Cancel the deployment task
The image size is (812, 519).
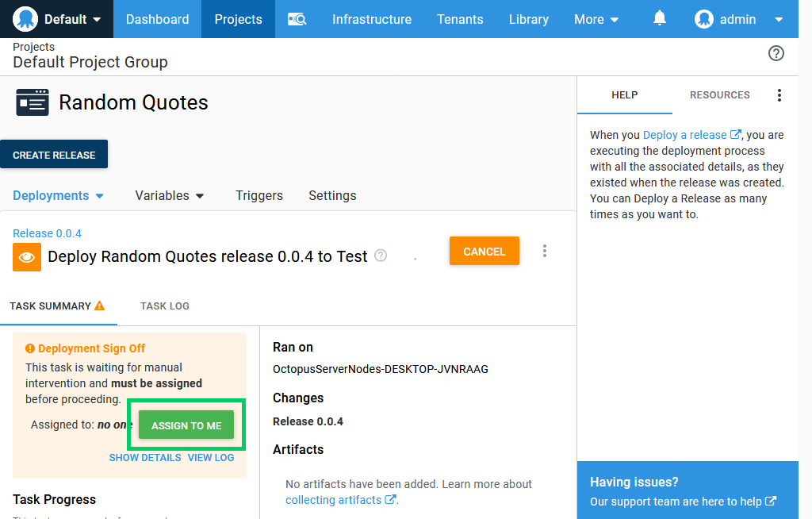coord(485,251)
